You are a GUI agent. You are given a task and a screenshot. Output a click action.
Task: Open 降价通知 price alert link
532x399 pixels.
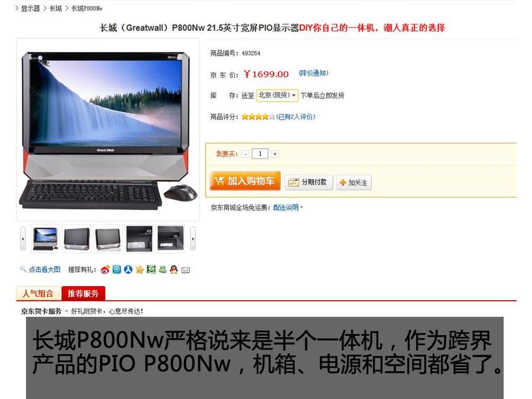tap(313, 73)
